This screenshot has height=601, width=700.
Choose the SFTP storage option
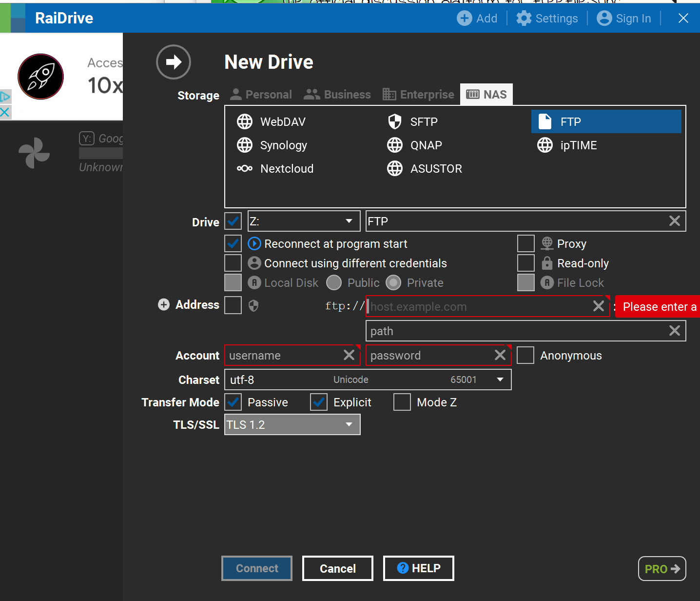tap(412, 121)
